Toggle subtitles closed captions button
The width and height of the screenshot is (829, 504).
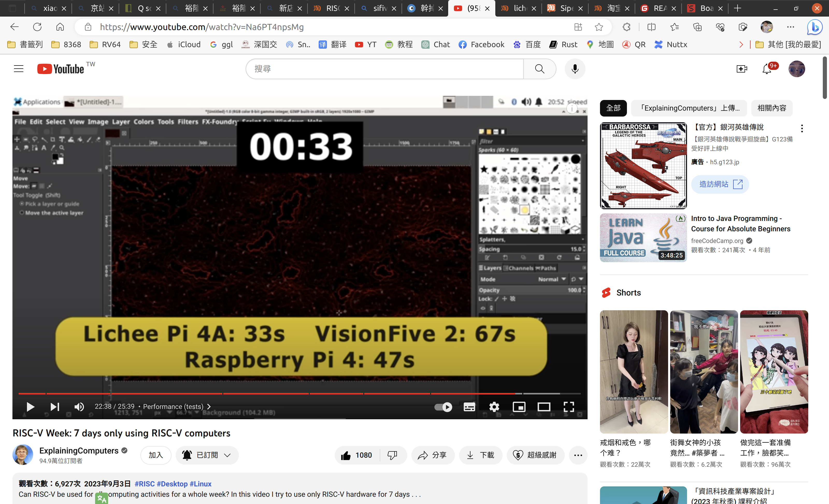pyautogui.click(x=469, y=407)
